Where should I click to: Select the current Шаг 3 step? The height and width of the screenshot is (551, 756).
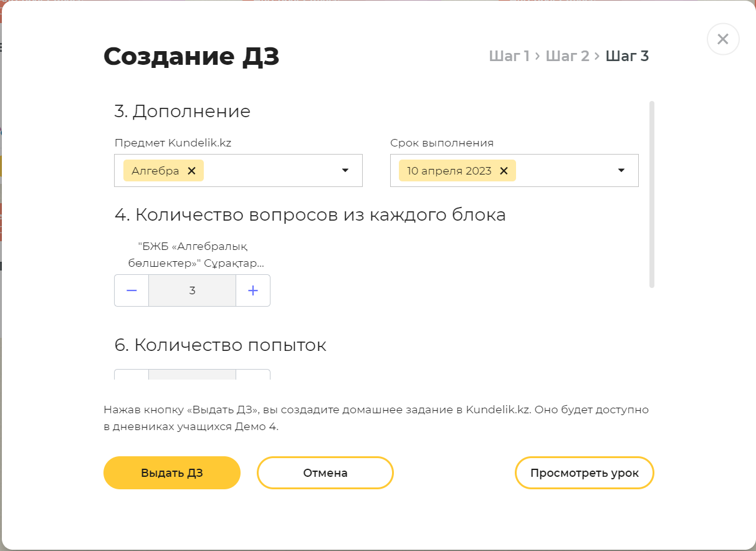627,56
